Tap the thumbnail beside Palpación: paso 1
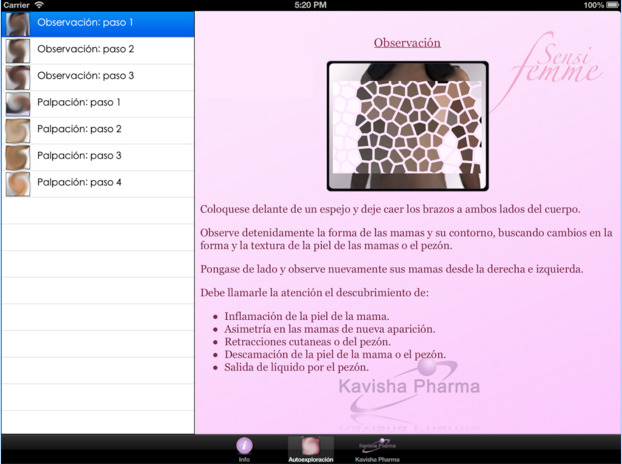Screen dimensions: 622x464 17,103
